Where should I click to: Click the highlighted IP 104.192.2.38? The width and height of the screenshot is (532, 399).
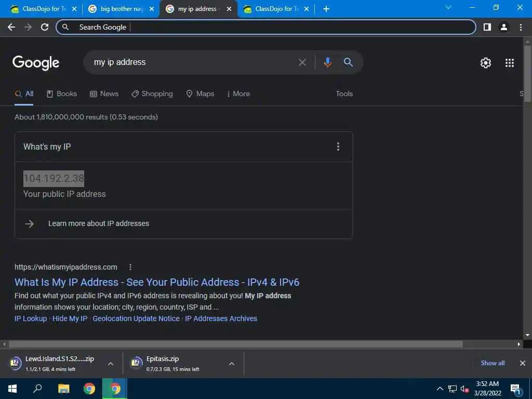coord(54,179)
